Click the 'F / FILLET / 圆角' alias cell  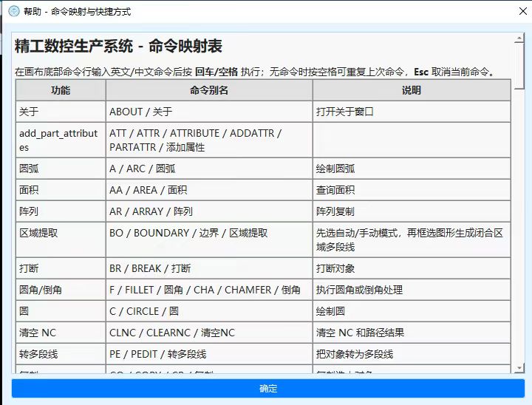pyautogui.click(x=209, y=290)
